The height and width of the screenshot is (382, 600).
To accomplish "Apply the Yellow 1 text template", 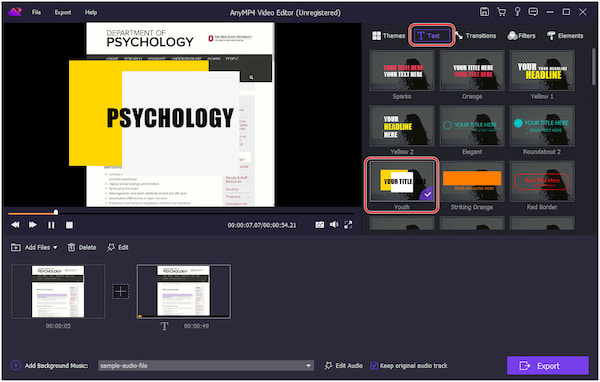I will point(542,71).
